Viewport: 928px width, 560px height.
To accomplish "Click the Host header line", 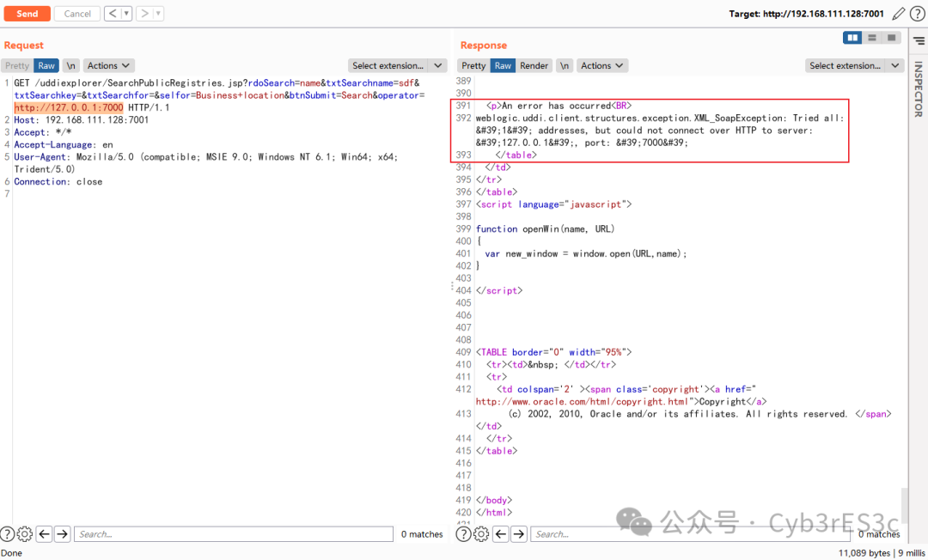I will click(82, 120).
